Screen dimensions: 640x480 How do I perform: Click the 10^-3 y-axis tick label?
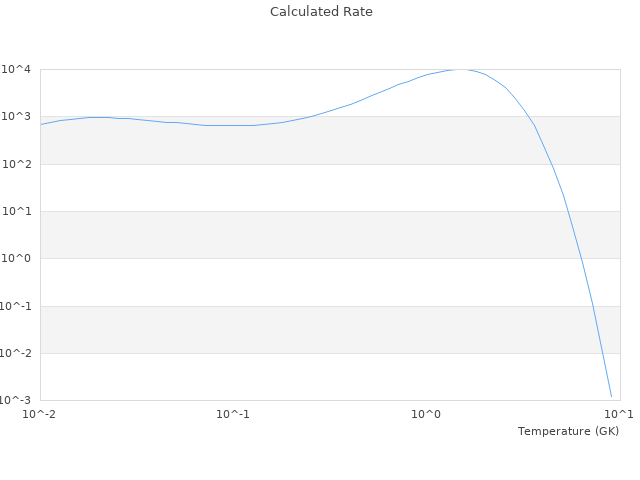coord(15,401)
